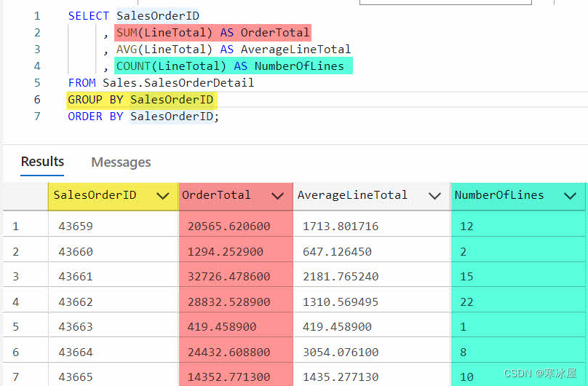Click COUNT(LineTotal) expression in editor
Screen dimensions: 588x386
171,66
